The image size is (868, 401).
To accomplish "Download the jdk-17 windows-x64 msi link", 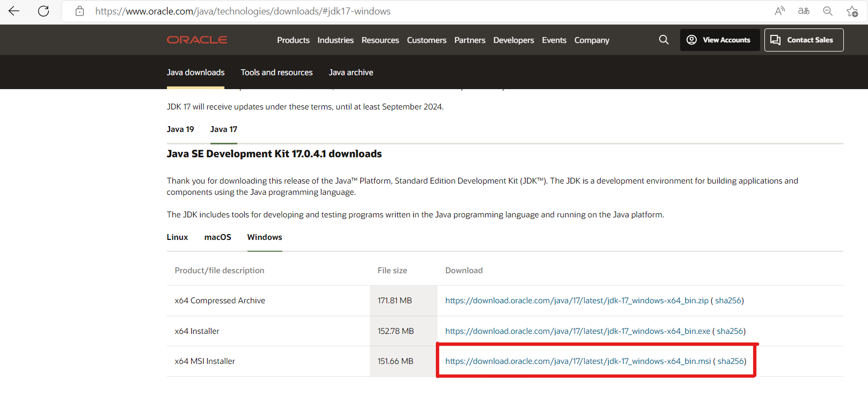I will 578,361.
